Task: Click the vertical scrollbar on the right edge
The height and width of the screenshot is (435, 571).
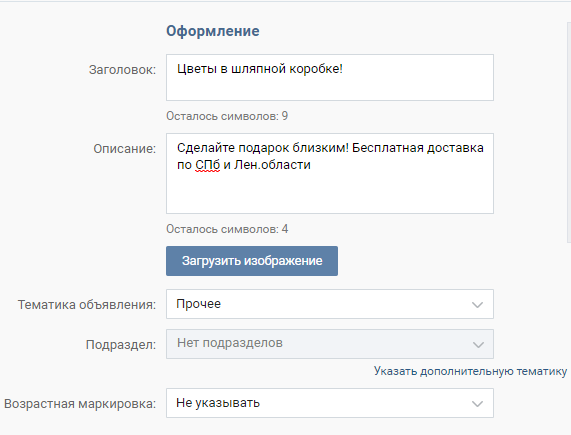Action: (569, 132)
